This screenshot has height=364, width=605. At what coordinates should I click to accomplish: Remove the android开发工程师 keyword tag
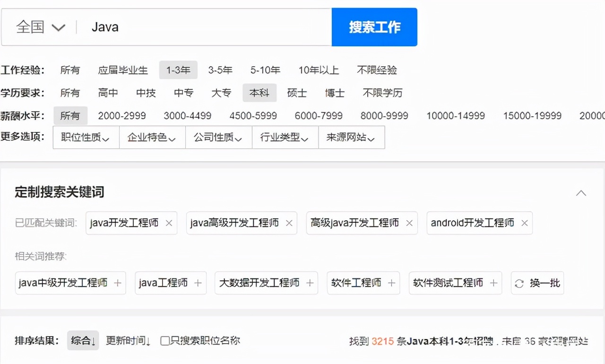click(x=524, y=223)
